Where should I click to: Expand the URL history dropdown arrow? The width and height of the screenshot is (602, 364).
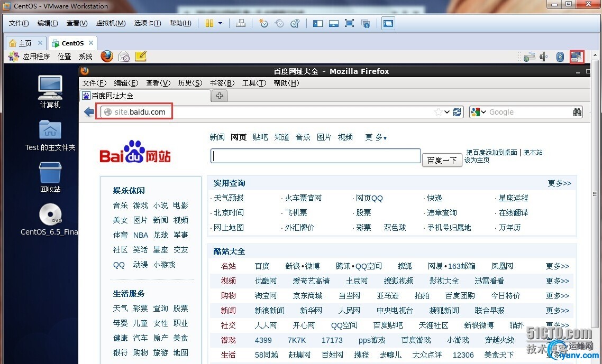point(447,112)
